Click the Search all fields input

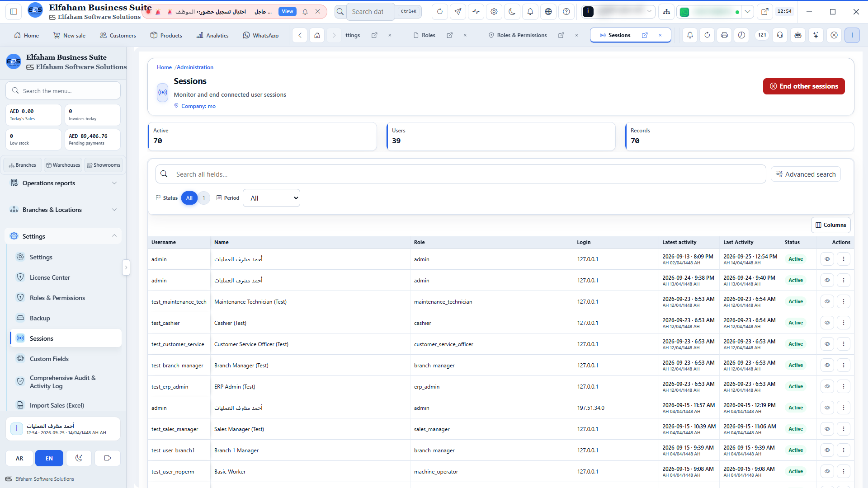pyautogui.click(x=461, y=174)
